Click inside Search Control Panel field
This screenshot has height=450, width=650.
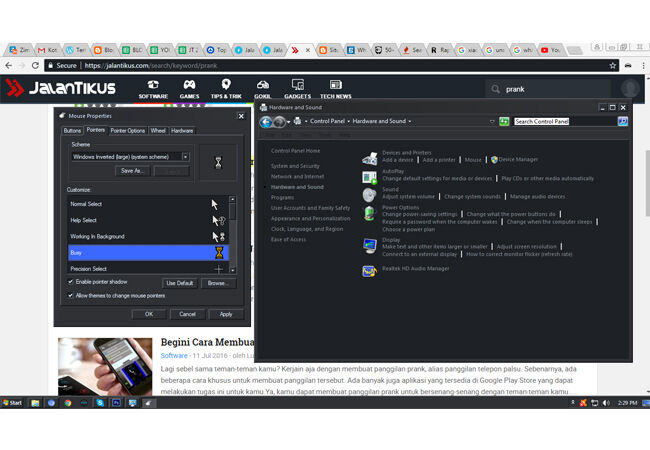pyautogui.click(x=565, y=121)
